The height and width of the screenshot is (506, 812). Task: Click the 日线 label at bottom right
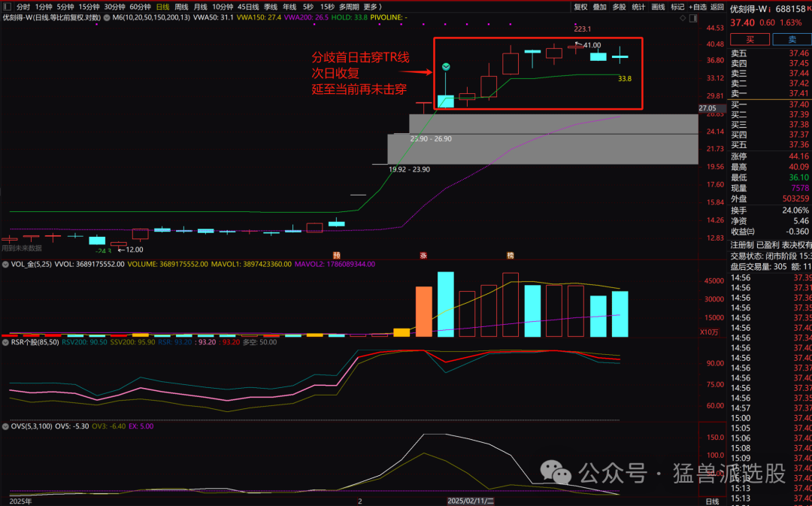coord(712,501)
